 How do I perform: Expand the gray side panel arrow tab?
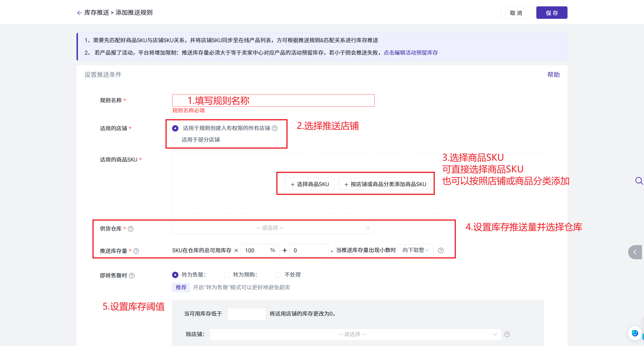pos(635,252)
